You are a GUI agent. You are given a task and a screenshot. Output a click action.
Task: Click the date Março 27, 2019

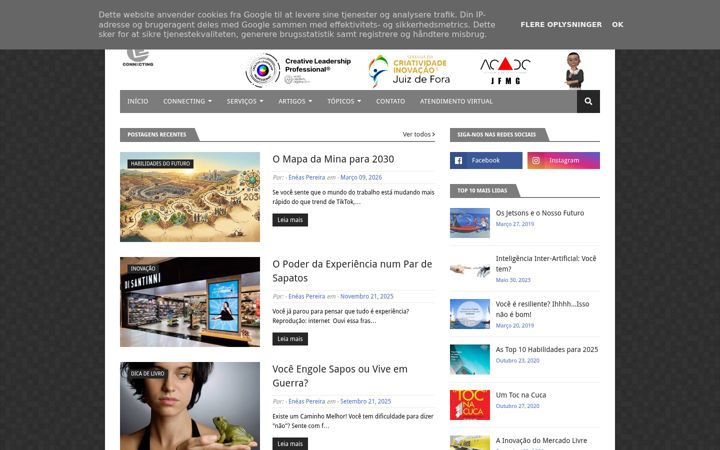point(515,224)
